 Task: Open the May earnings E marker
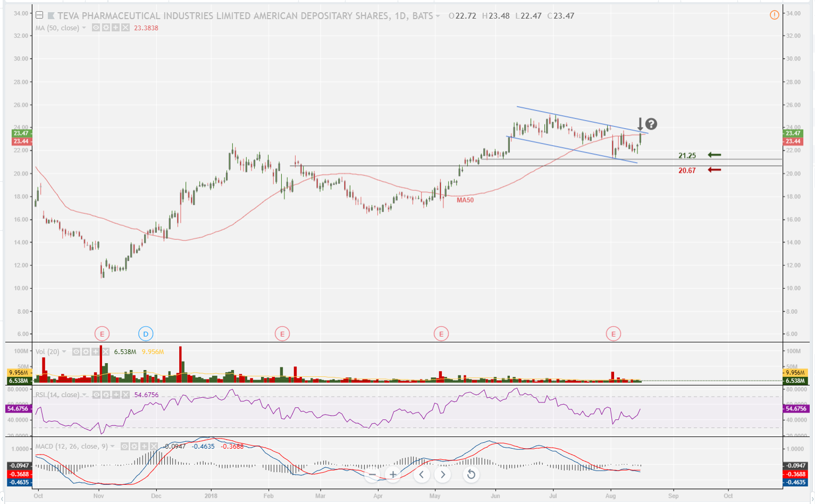click(x=441, y=334)
